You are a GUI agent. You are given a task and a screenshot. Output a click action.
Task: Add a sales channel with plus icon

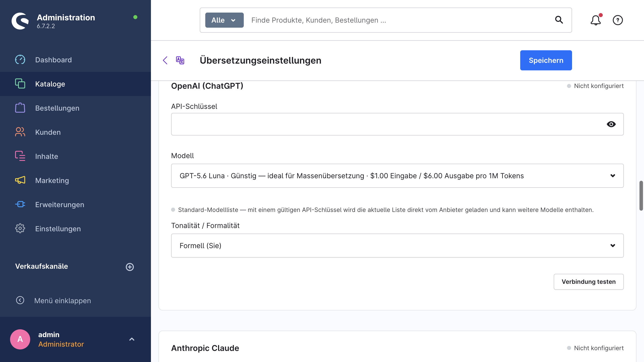[x=130, y=267]
